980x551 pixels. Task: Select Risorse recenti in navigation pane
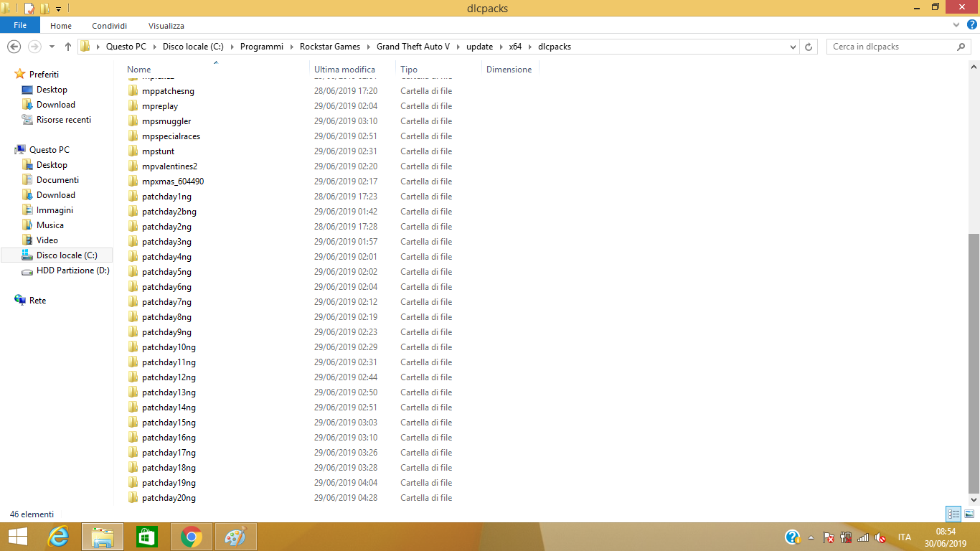63,120
